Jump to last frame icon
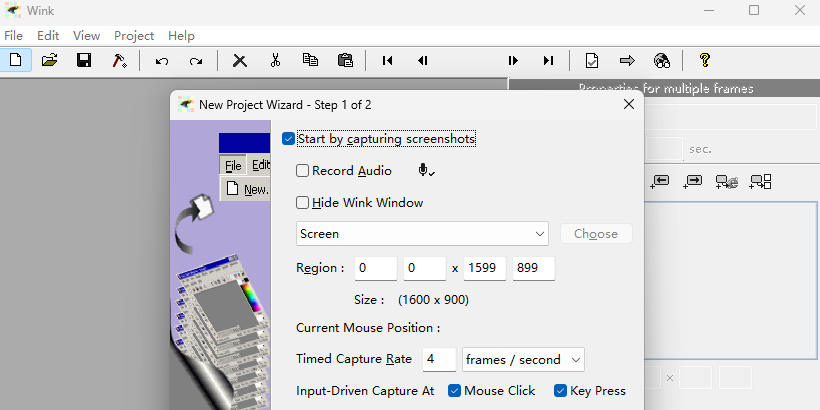The width and height of the screenshot is (820, 410). (548, 61)
